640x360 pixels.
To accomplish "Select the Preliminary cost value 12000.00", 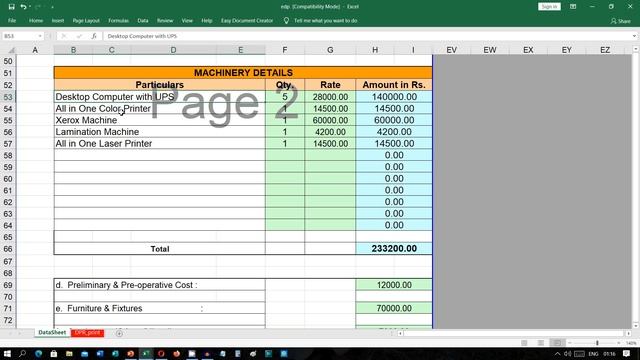I will pos(394,285).
